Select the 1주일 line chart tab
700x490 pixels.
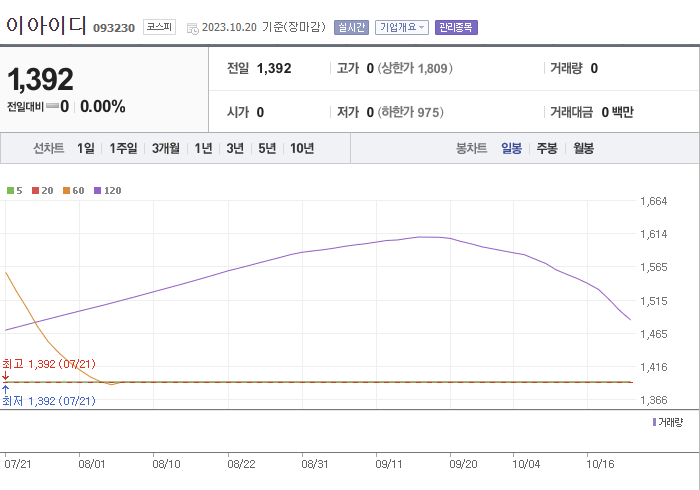(x=123, y=148)
